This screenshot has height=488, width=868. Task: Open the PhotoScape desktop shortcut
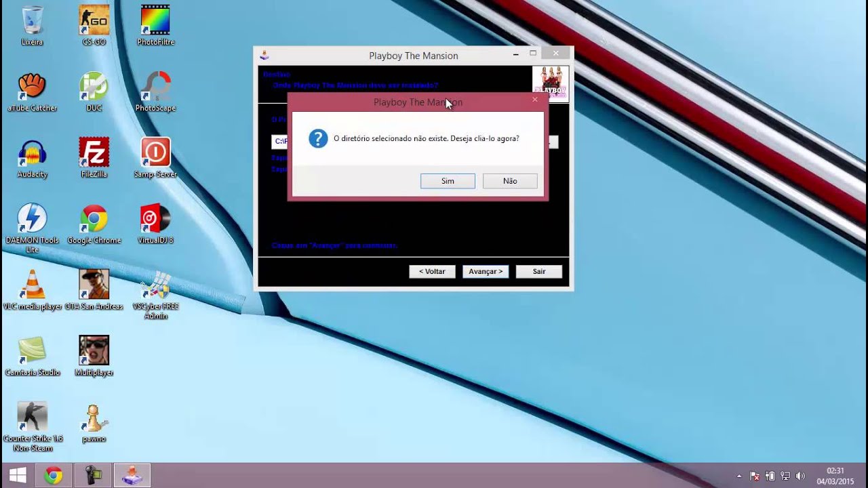coord(155,91)
